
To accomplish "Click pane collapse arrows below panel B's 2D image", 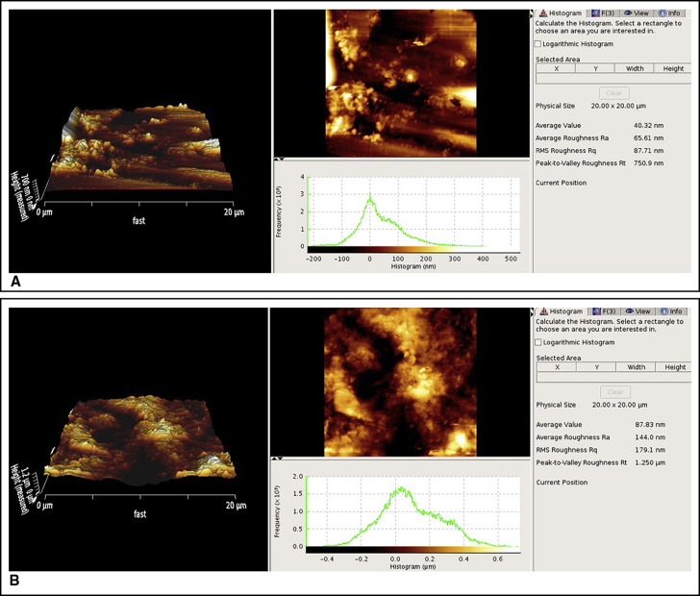I will pos(279,458).
